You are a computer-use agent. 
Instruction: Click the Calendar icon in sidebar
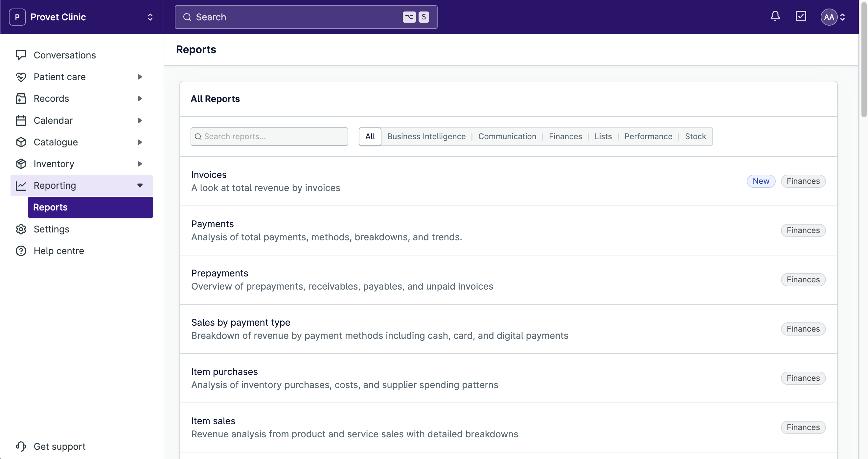tap(21, 120)
